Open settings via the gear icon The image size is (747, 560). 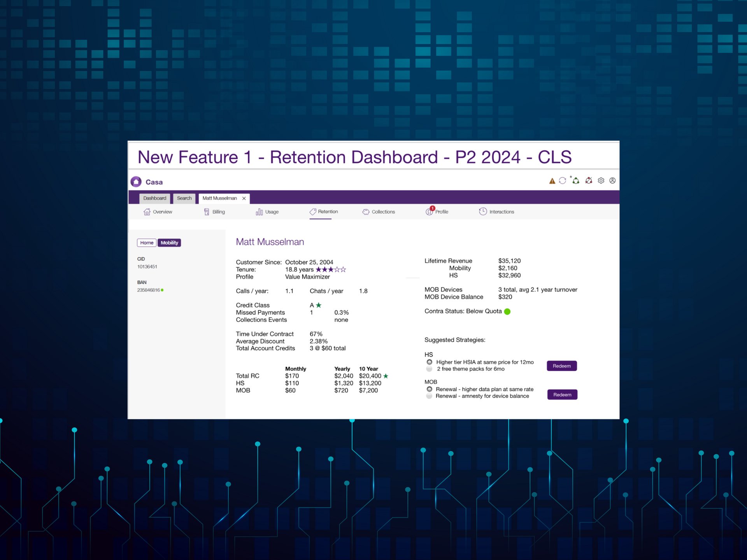click(601, 180)
